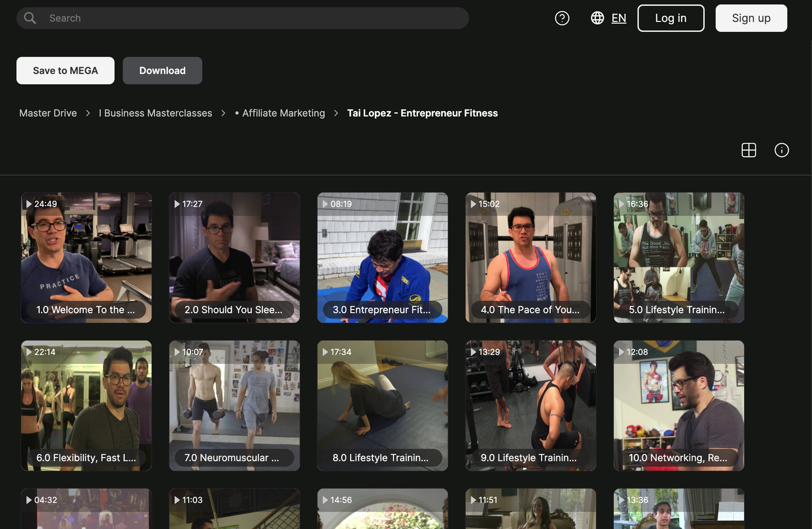Viewport: 812px width, 529px height.
Task: Go to Master Drive breadcrumb
Action: click(x=48, y=113)
